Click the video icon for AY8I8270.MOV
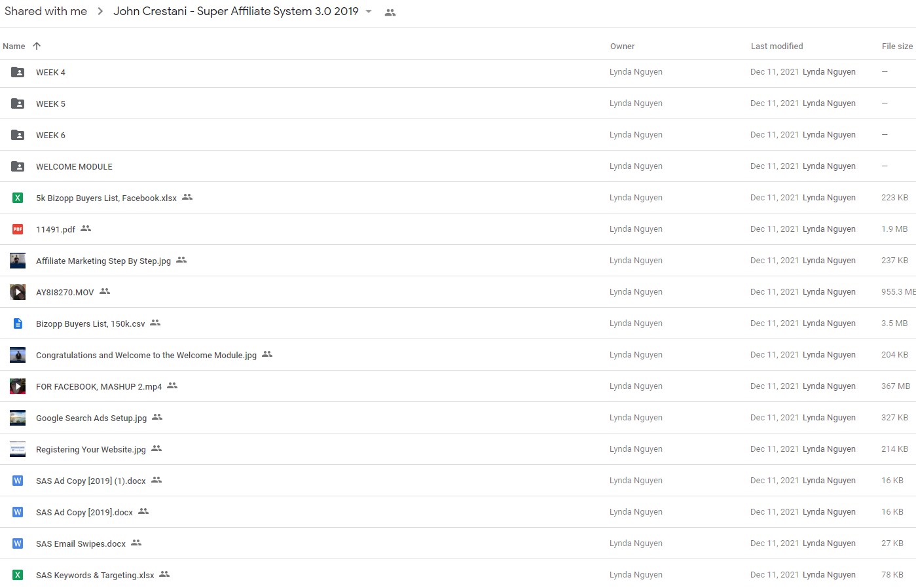Image resolution: width=916 pixels, height=588 pixels. pos(18,292)
